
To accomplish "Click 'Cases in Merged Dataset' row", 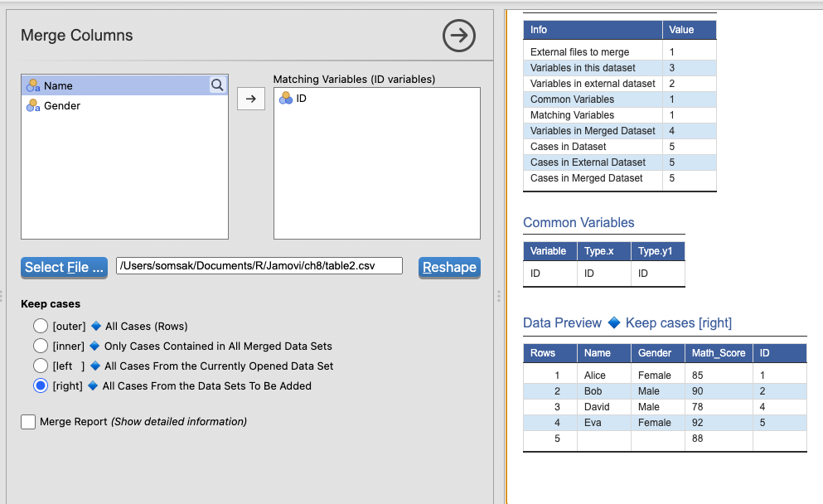I will coord(619,178).
